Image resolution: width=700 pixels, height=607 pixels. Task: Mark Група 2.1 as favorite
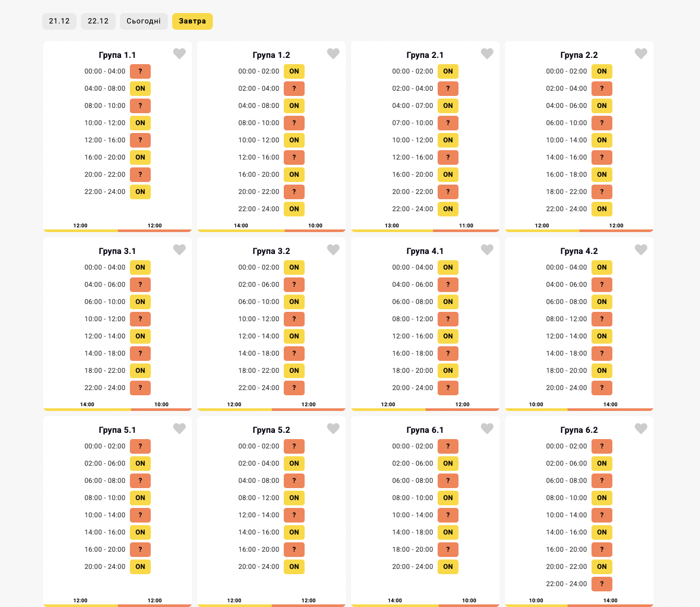[487, 54]
